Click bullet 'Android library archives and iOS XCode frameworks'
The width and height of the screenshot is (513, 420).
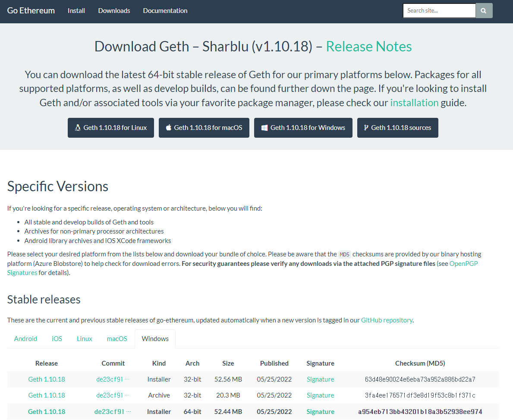(98, 241)
